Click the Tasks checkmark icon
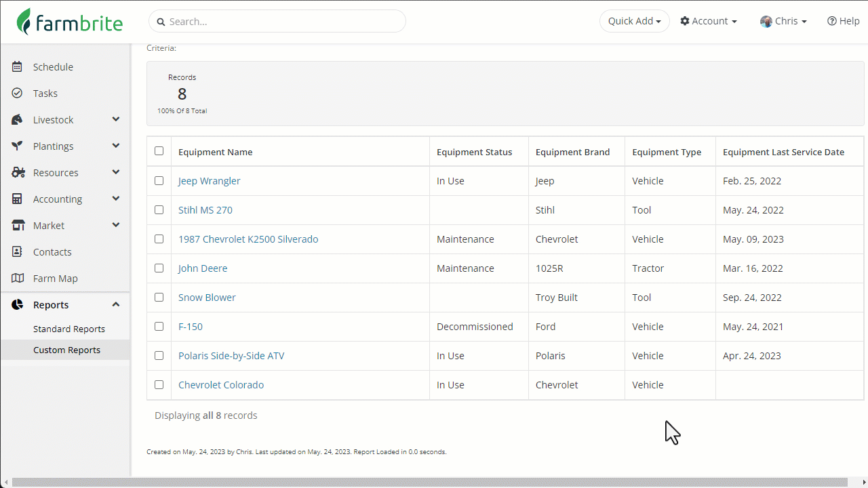 coord(18,93)
